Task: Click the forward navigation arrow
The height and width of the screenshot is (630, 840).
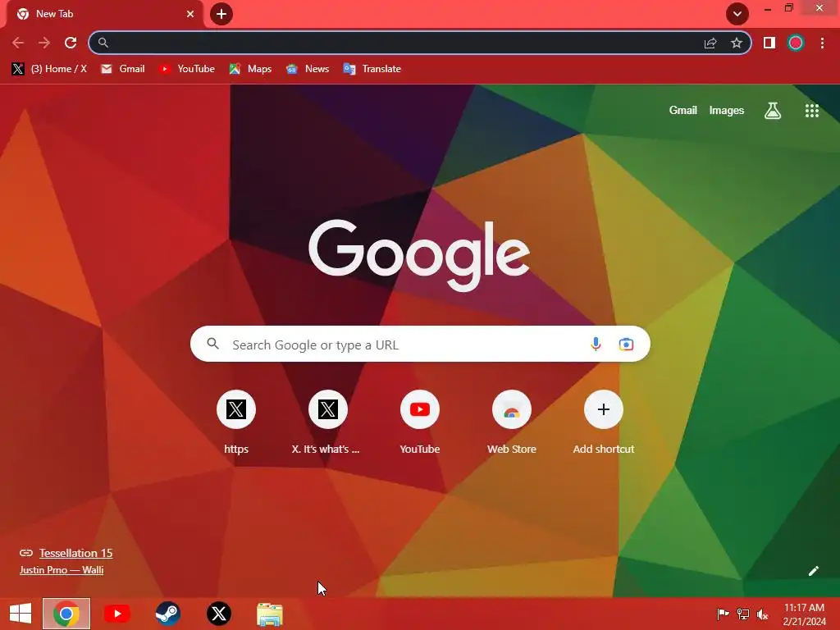Action: (x=44, y=43)
